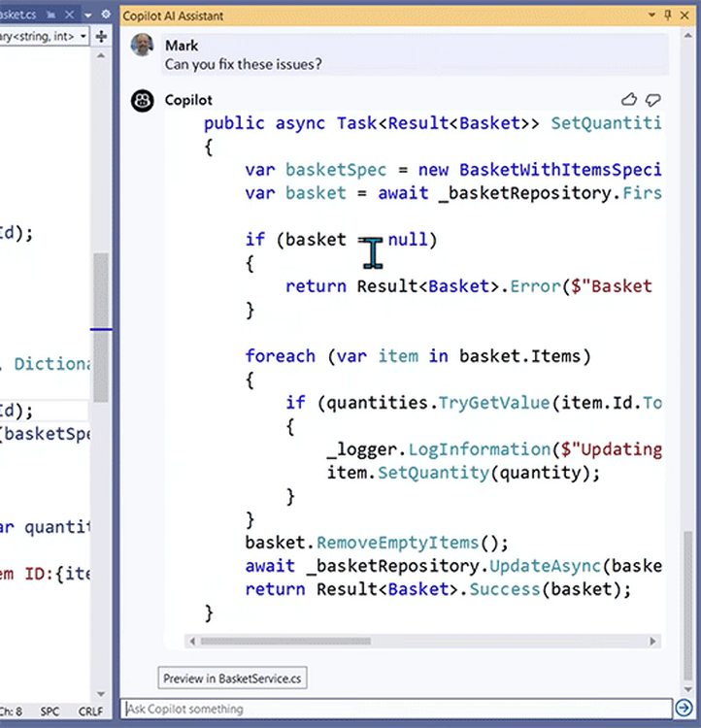Click the editor vertical scrollbar thumb
The height and width of the screenshot is (728, 701).
101,327
